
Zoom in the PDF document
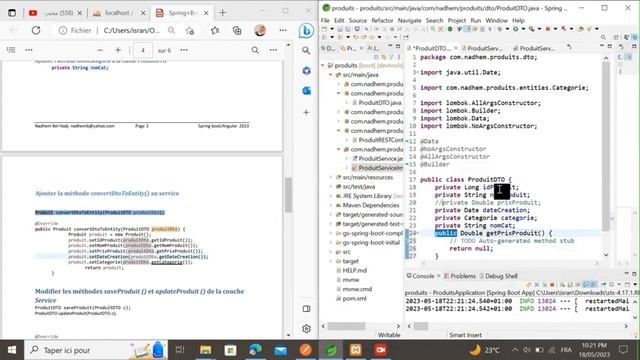pyautogui.click(x=118, y=50)
